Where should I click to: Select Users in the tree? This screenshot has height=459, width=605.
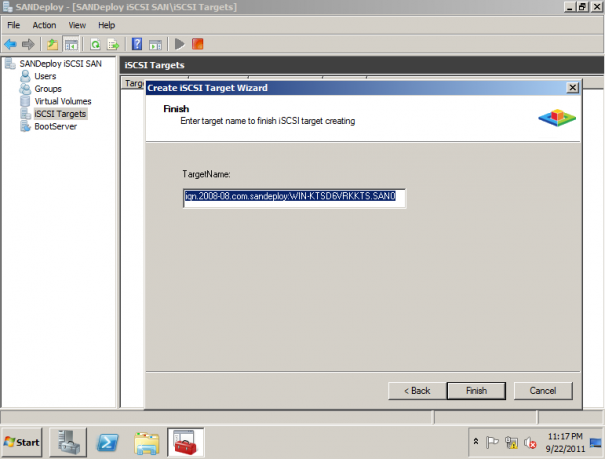45,76
